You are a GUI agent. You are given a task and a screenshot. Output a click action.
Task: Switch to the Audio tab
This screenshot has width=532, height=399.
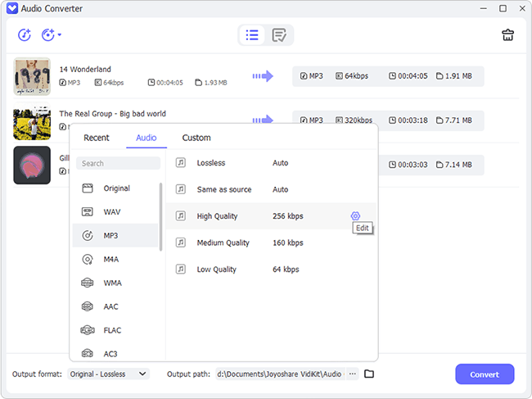[147, 138]
